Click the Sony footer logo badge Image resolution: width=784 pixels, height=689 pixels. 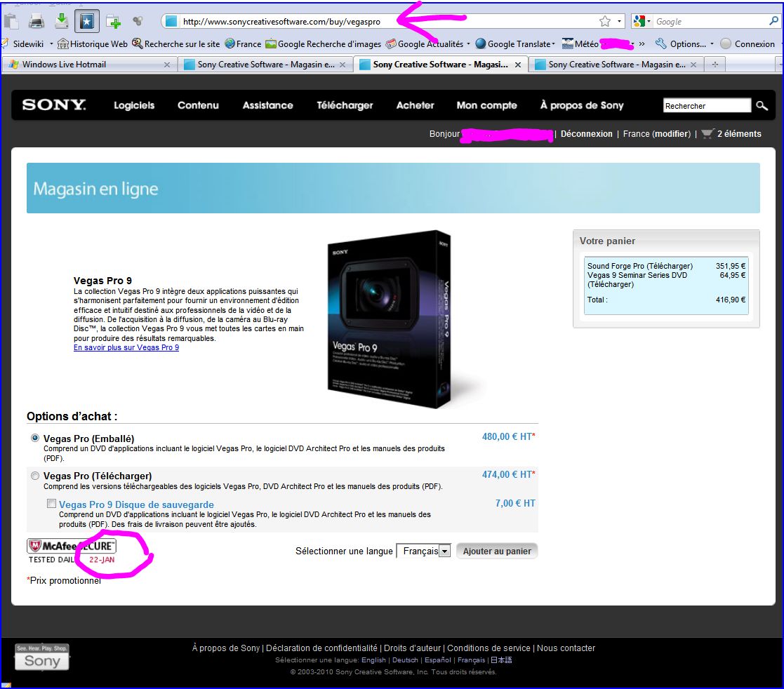click(42, 657)
